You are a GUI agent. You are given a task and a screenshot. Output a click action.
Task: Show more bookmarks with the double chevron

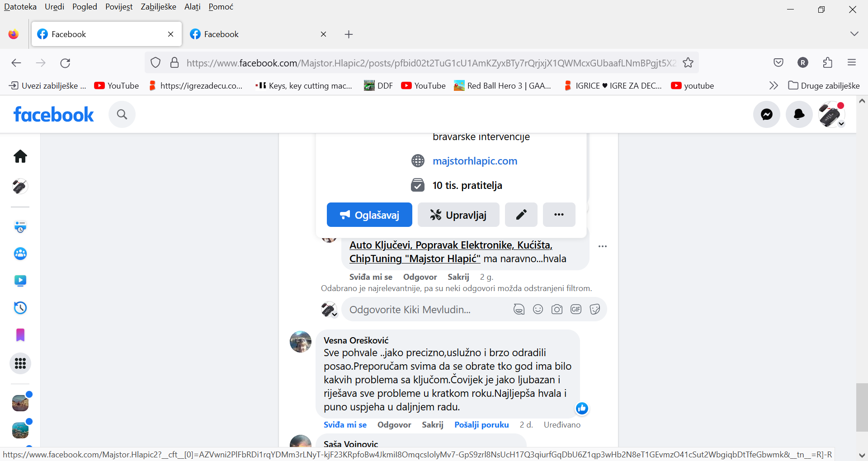tap(774, 85)
